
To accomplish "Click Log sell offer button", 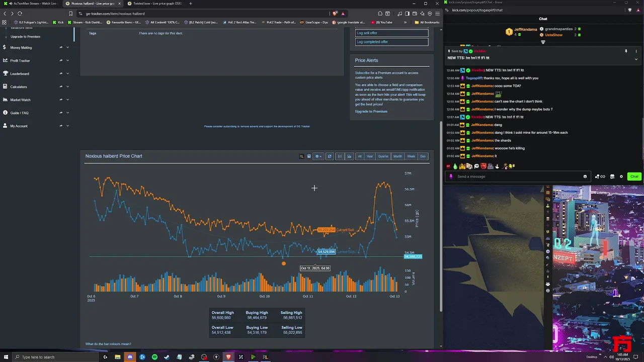I will [391, 33].
